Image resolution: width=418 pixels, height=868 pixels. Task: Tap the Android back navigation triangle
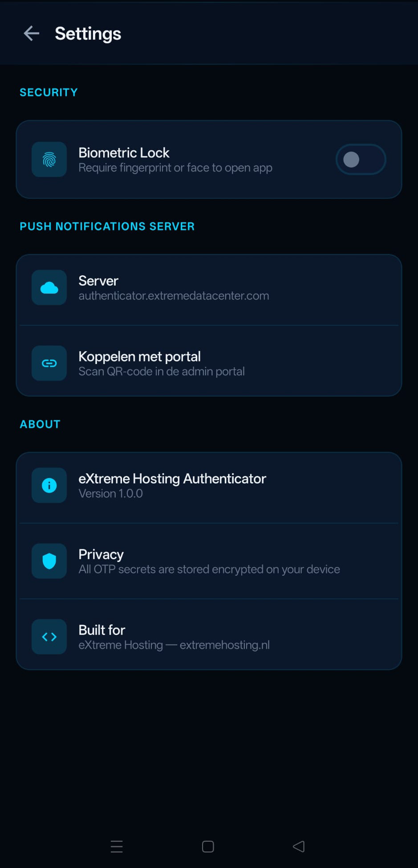pos(299,846)
